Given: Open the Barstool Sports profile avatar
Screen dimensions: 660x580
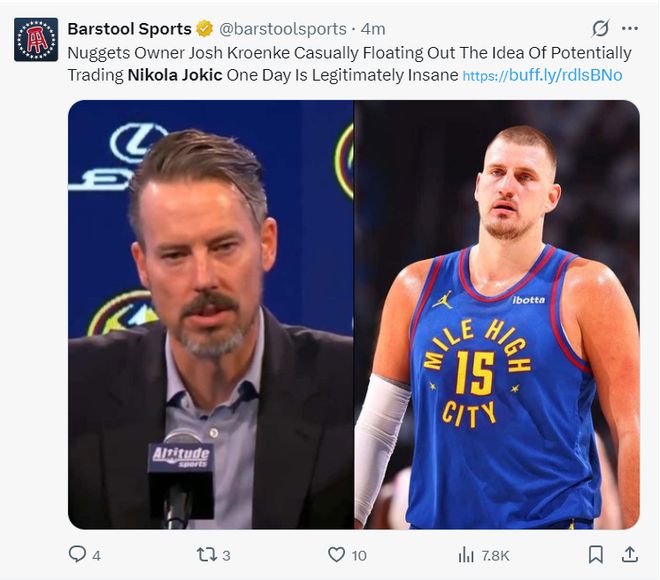Looking at the screenshot, I should pos(35,40).
